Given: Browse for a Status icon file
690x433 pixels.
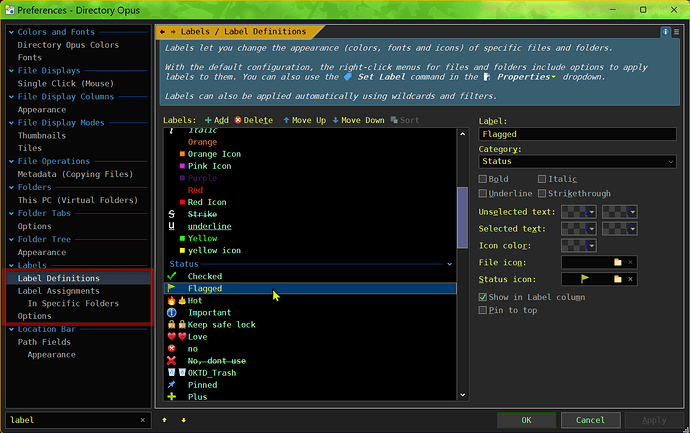Looking at the screenshot, I should pyautogui.click(x=617, y=279).
